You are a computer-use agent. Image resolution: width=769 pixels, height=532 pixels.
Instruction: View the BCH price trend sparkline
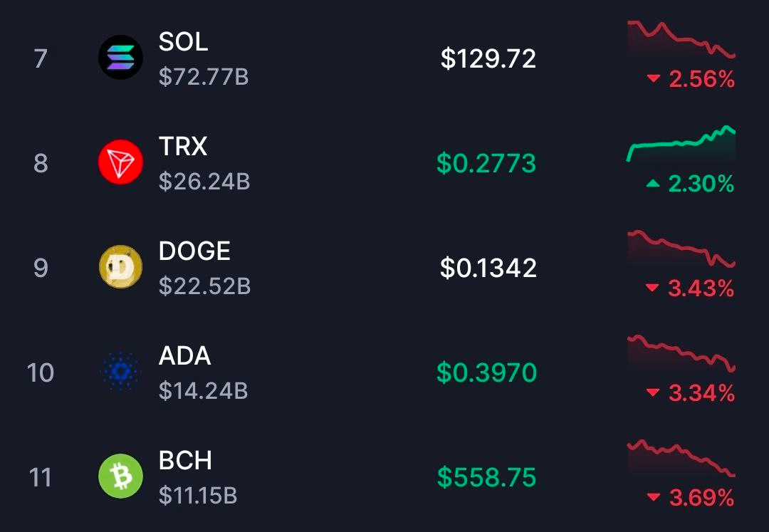tap(681, 458)
